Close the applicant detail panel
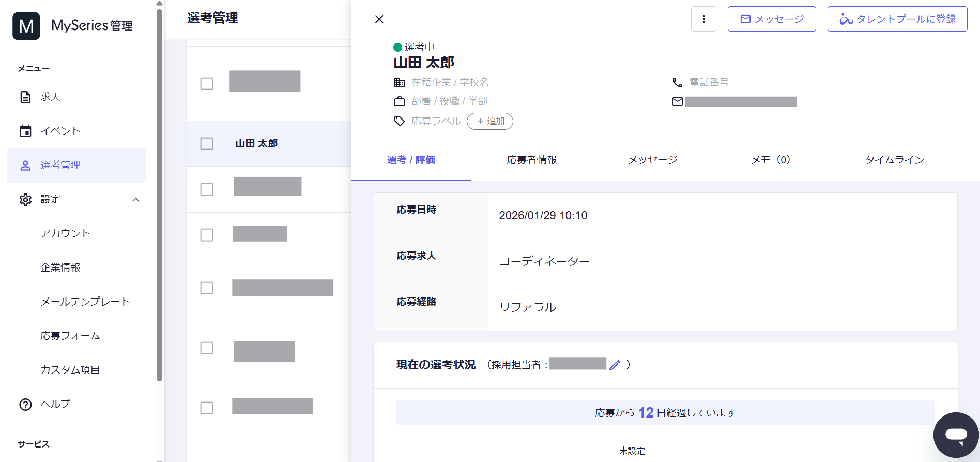Screen dimensions: 980x462 379,19
